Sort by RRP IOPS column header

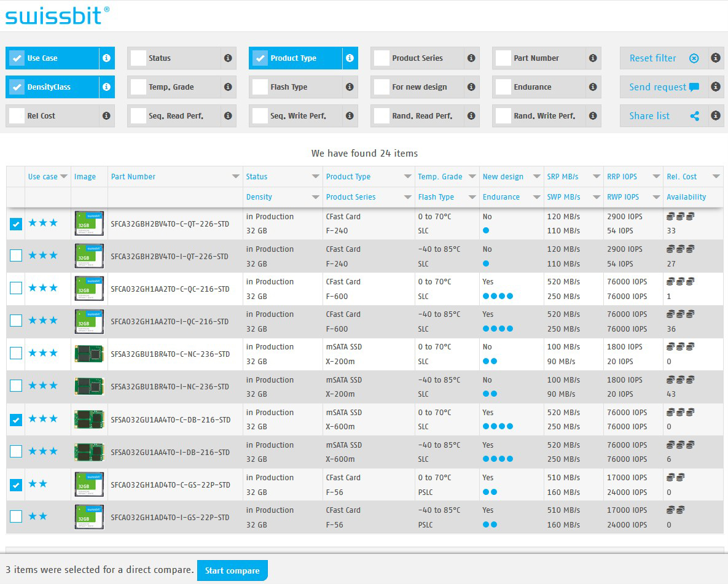[x=622, y=176]
